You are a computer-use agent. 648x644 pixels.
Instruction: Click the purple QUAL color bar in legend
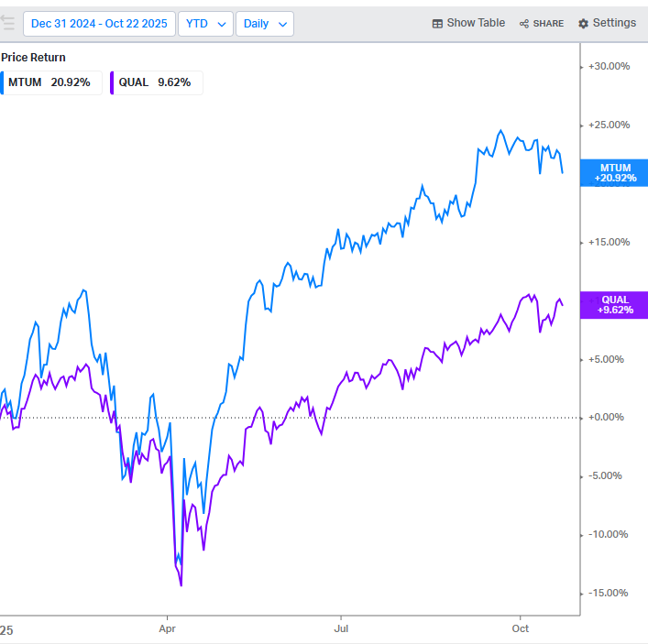[112, 82]
